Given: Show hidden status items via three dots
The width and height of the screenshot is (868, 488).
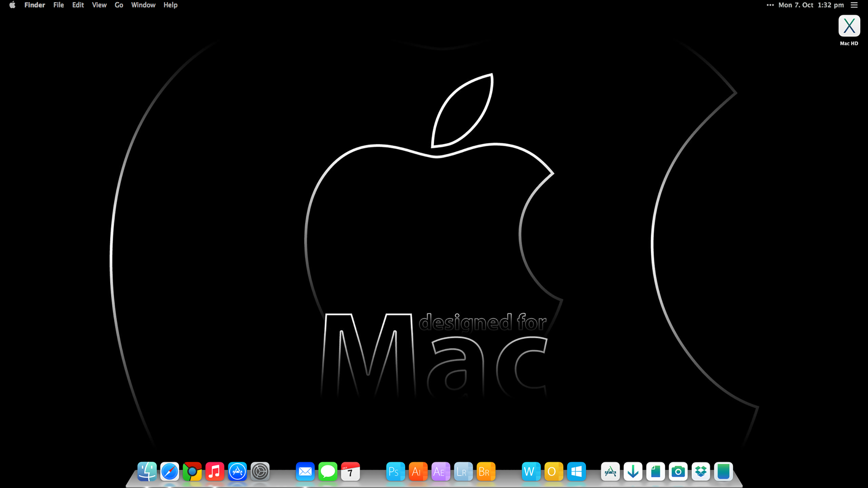Looking at the screenshot, I should tap(770, 5).
